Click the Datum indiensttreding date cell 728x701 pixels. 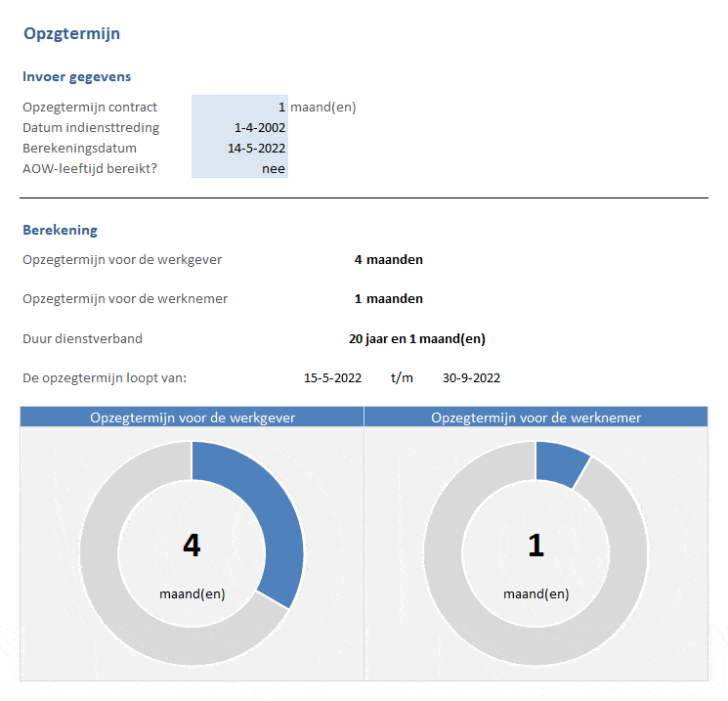click(x=239, y=127)
